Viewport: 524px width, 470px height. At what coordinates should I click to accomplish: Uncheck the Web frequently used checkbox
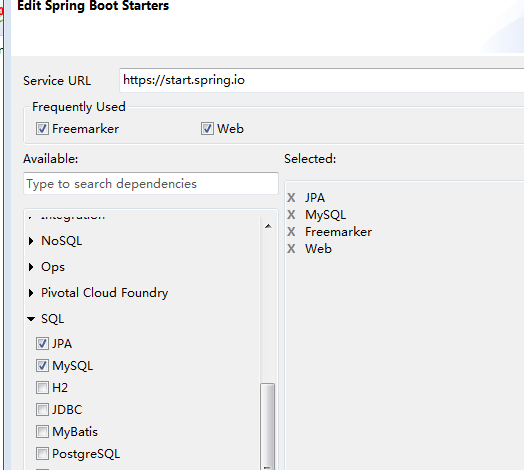pos(207,129)
